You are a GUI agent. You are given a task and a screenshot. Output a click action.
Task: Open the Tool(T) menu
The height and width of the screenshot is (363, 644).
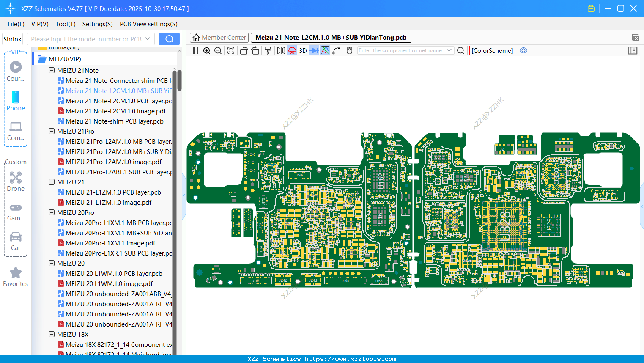[x=65, y=24]
